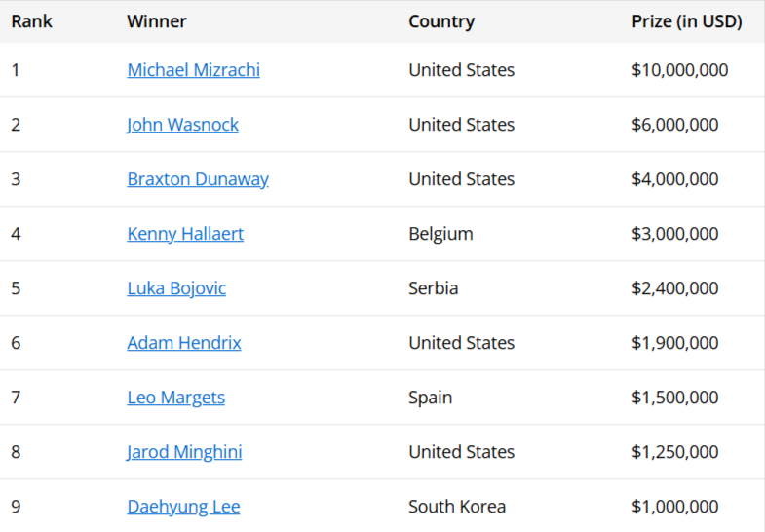Follow the Daehyung Lee link

point(183,507)
